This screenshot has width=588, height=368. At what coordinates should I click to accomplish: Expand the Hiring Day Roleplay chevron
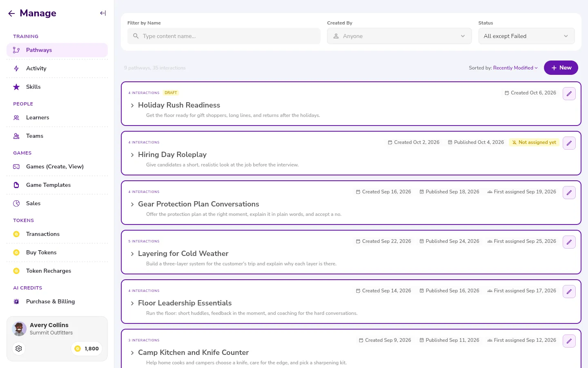(x=132, y=155)
